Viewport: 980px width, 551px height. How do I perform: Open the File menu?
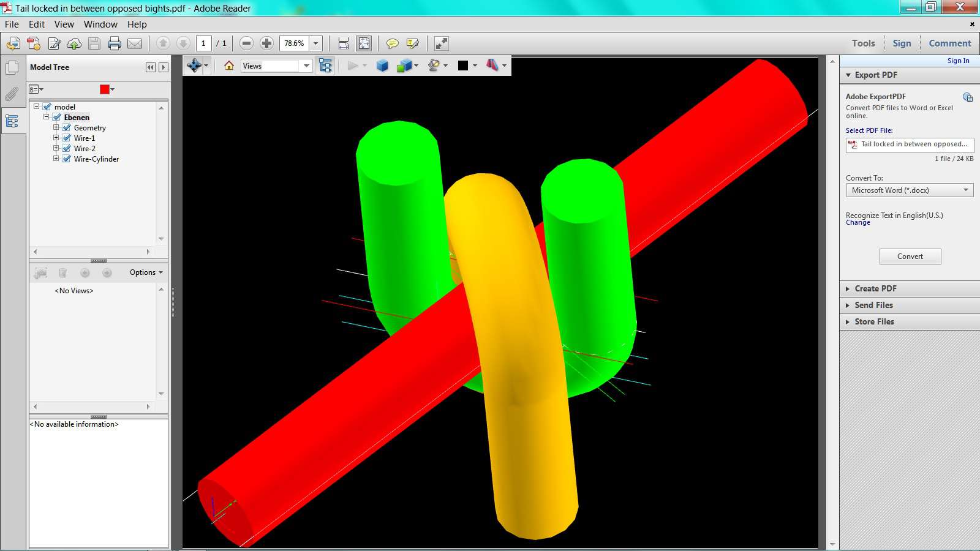(x=12, y=24)
